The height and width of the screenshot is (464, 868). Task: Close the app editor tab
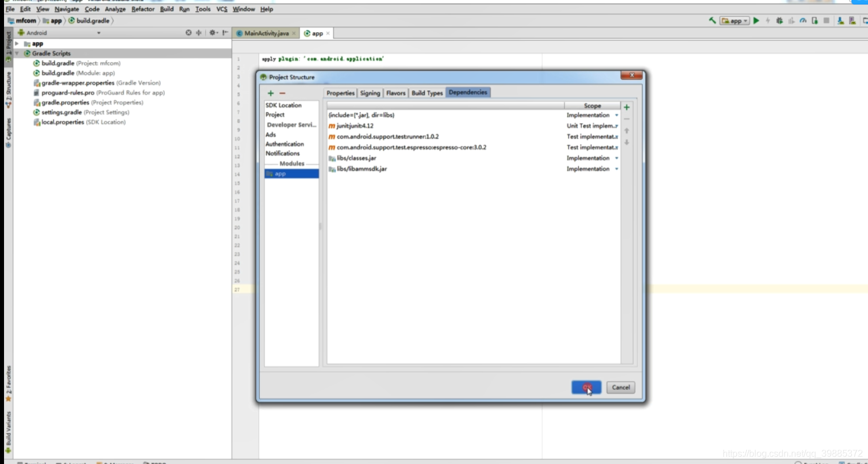point(328,33)
